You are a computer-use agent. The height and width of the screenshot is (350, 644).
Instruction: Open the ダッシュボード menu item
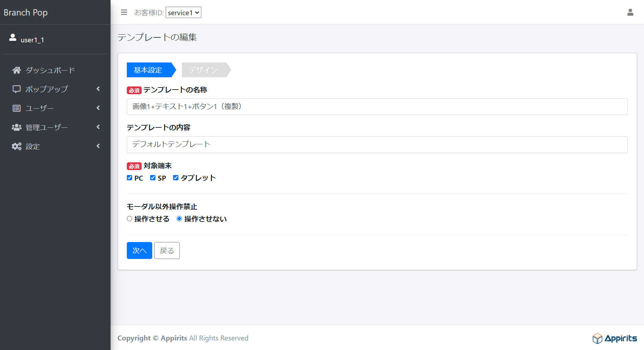[x=55, y=70]
